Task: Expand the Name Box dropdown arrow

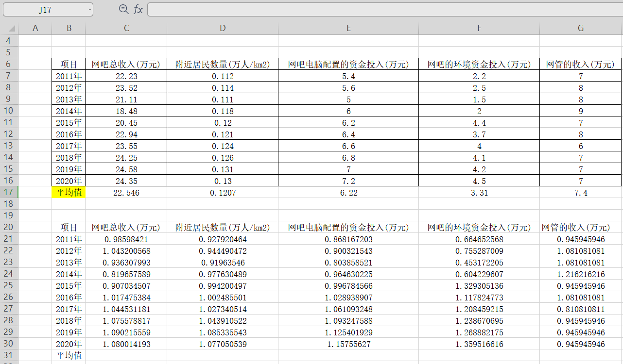Action: pyautogui.click(x=90, y=9)
